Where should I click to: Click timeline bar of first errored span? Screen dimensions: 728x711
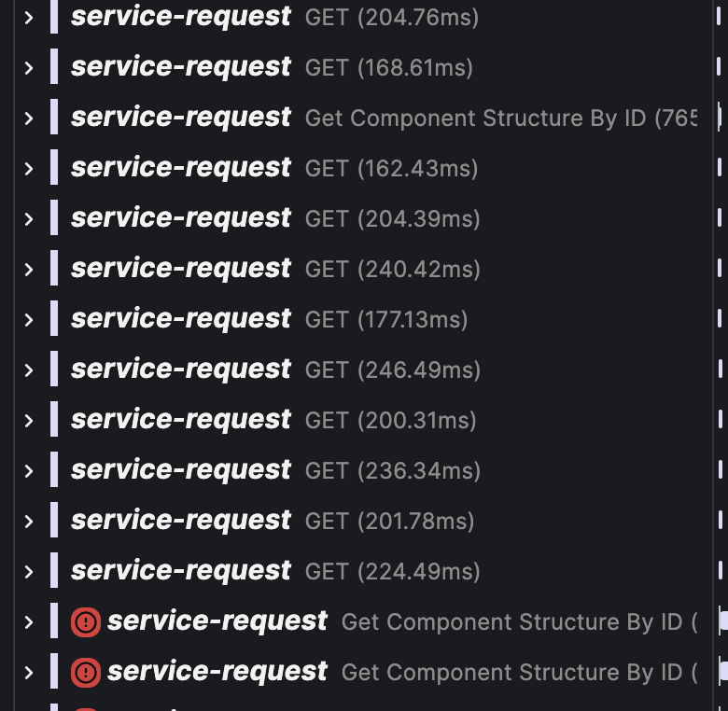pos(723,620)
